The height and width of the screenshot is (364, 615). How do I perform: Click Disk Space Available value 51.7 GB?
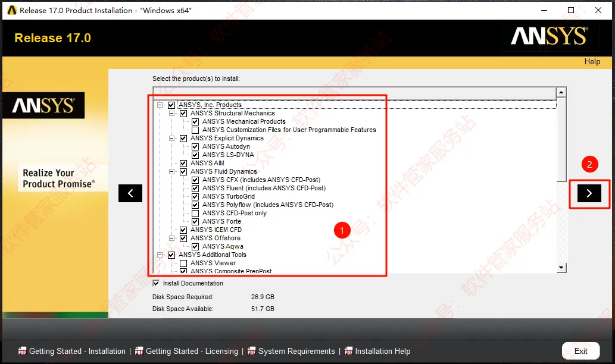pyautogui.click(x=263, y=309)
